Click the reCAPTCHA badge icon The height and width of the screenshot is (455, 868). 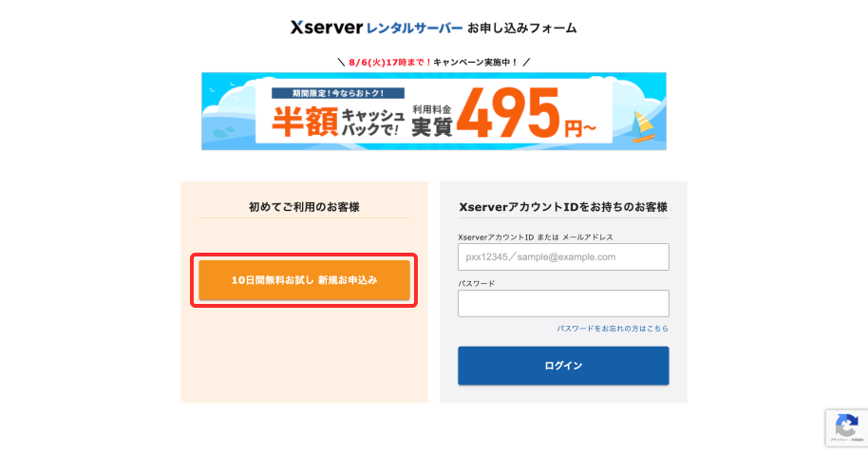[x=844, y=425]
